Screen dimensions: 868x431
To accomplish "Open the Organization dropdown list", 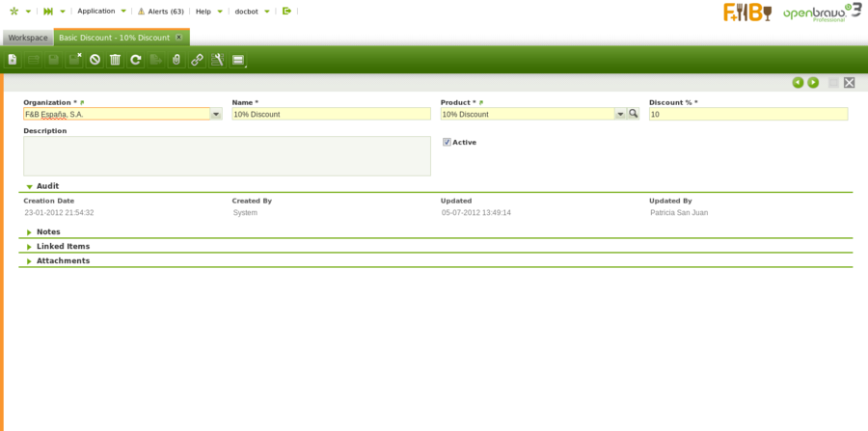I will 216,114.
